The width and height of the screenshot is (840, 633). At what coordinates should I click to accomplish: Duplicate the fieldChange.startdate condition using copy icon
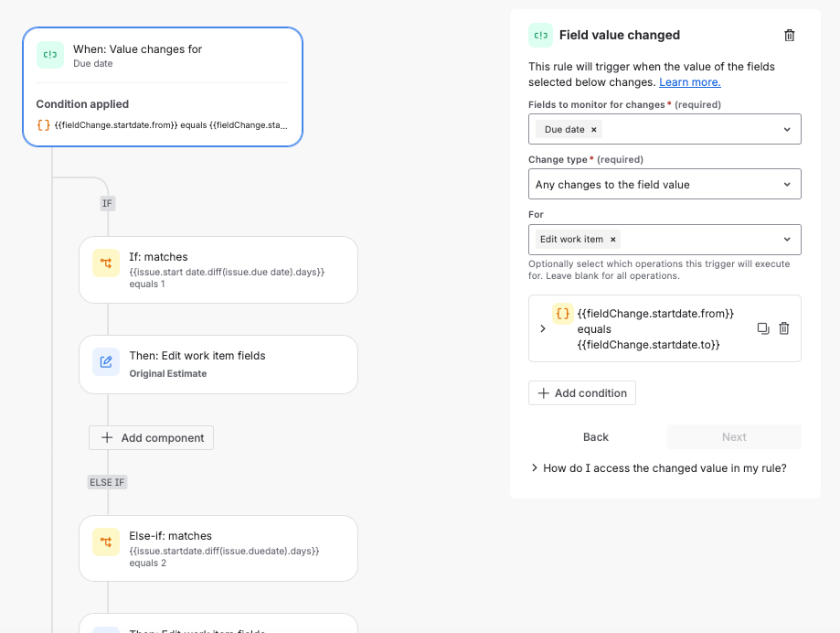click(763, 328)
